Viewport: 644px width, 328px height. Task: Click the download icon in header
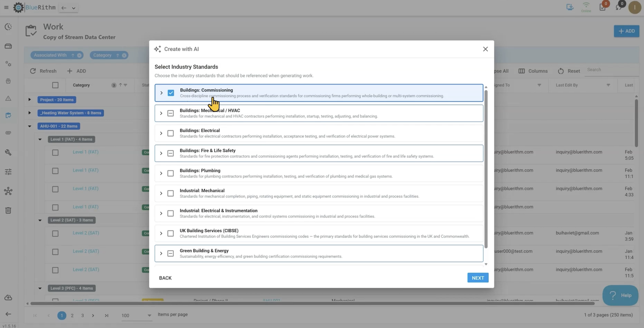point(570,7)
